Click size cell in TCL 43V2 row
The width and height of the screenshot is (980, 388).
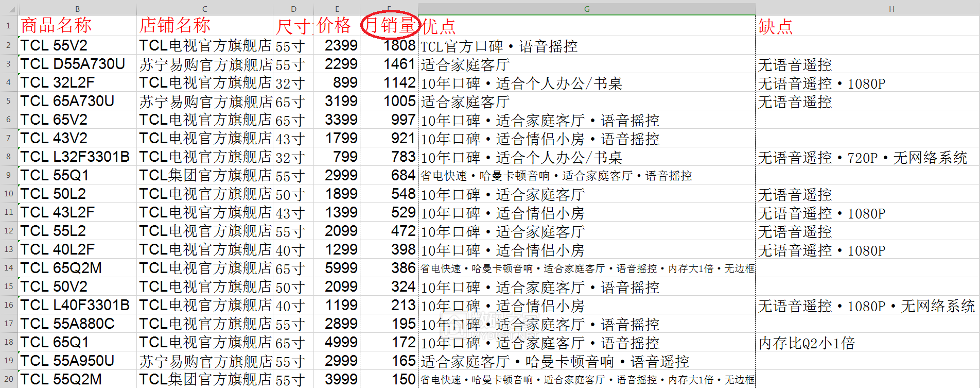point(293,138)
